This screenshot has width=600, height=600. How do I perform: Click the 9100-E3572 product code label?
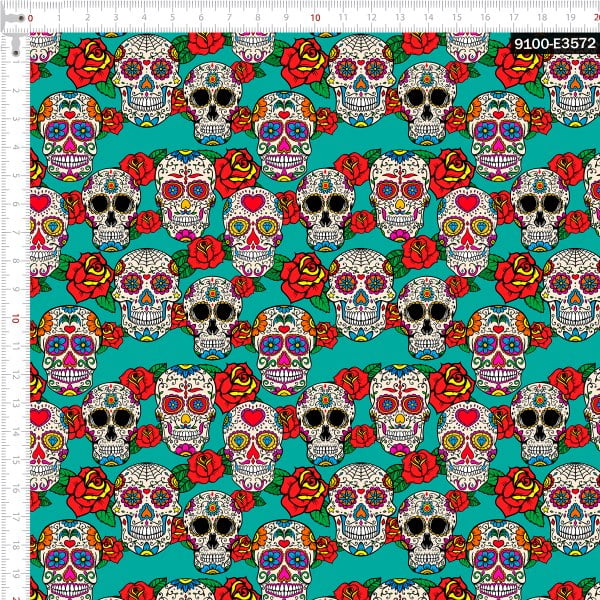pos(552,43)
